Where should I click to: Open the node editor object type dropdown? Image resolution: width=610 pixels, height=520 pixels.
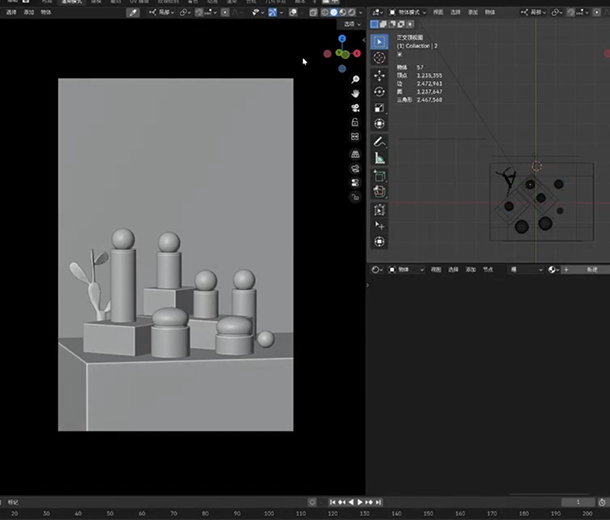pos(406,270)
